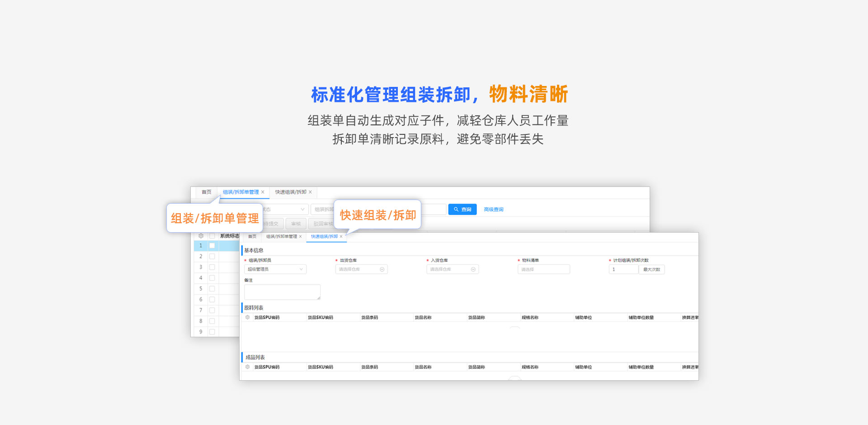Open the 物料清单 selection field

pyautogui.click(x=544, y=269)
